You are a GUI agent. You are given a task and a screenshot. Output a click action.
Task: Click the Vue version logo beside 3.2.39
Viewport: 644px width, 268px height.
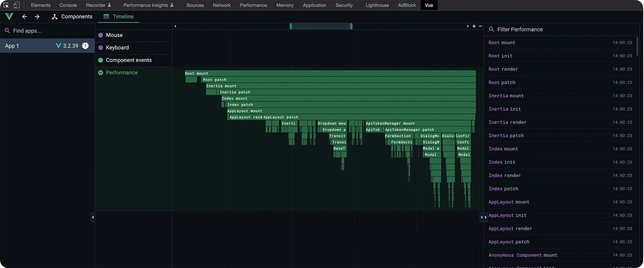coord(58,46)
